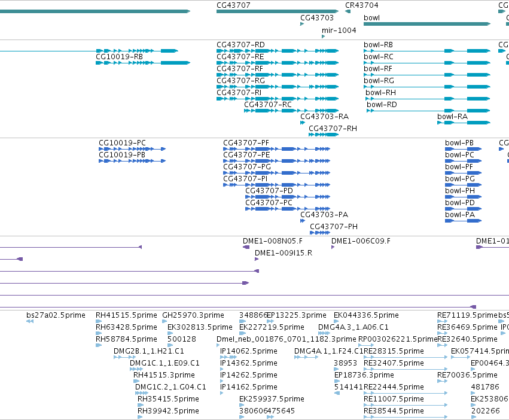Select protein bowl-PA
The width and height of the screenshot is (509, 420).
463,221
